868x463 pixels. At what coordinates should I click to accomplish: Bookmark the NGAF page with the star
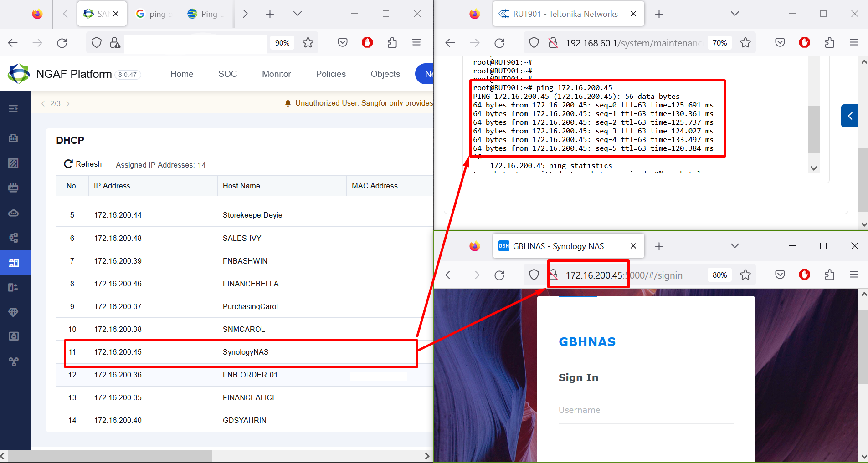coord(308,43)
